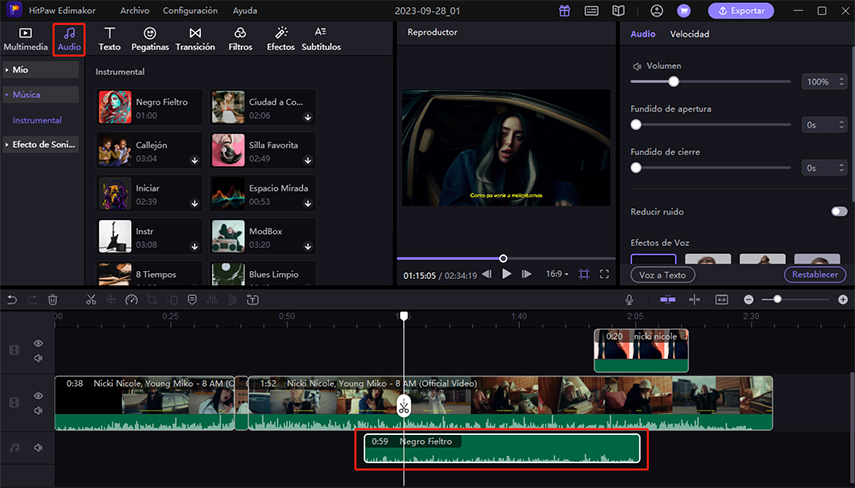Download the Espacio Mirada track
Image resolution: width=855 pixels, height=488 pixels.
pos(308,203)
